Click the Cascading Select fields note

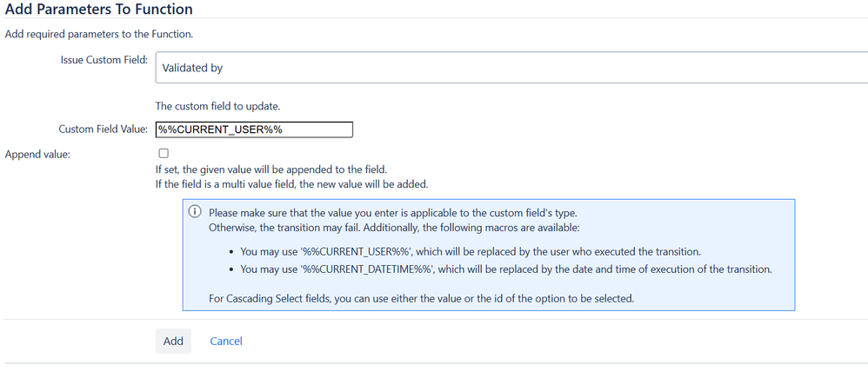coord(421,298)
